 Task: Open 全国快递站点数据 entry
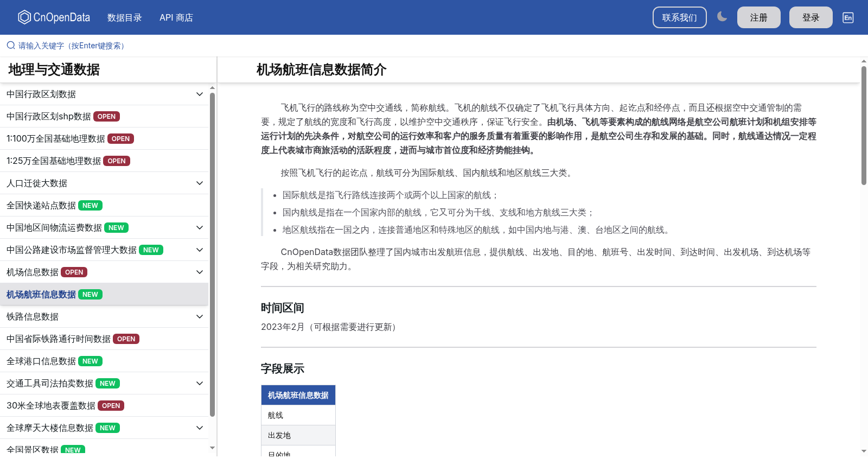point(104,205)
